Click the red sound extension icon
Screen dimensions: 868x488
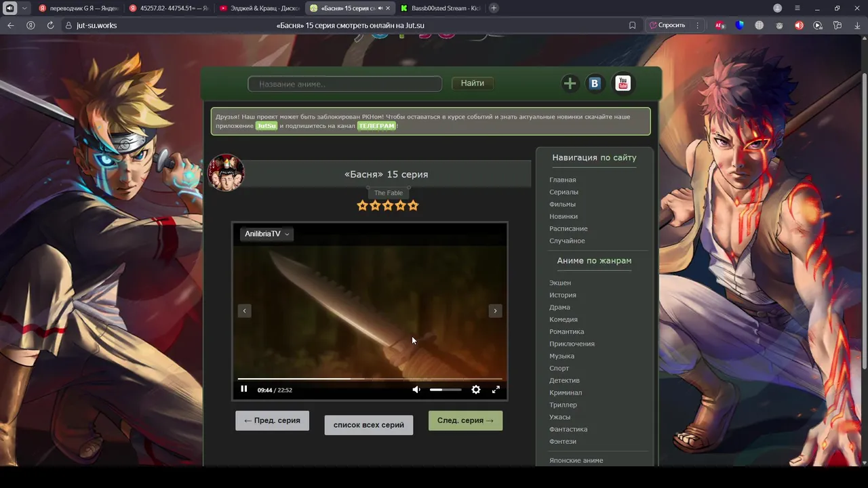click(799, 25)
